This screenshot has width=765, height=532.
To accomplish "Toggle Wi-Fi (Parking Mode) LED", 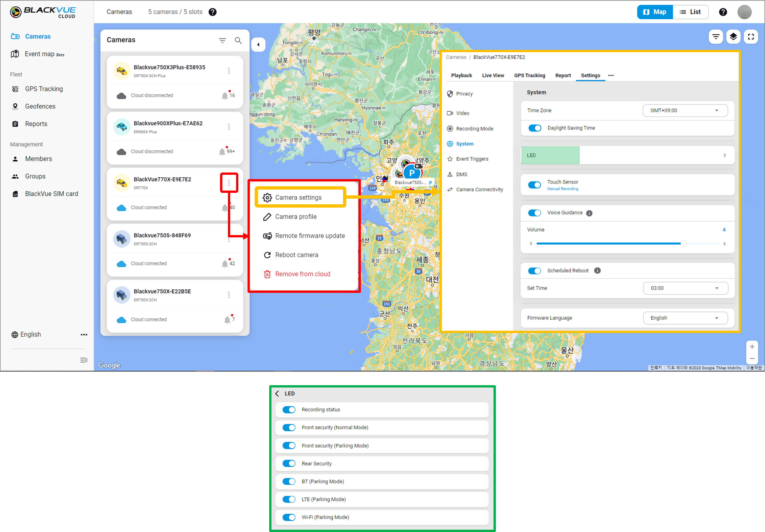I will click(x=289, y=517).
